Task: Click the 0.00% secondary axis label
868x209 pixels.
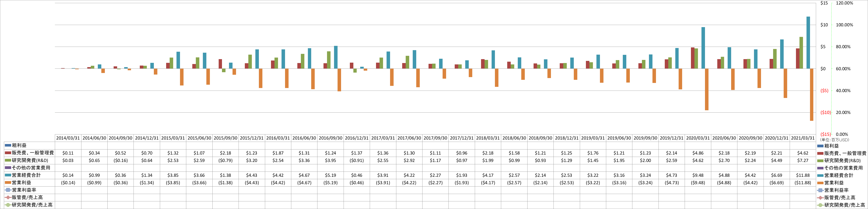Action: click(x=842, y=134)
